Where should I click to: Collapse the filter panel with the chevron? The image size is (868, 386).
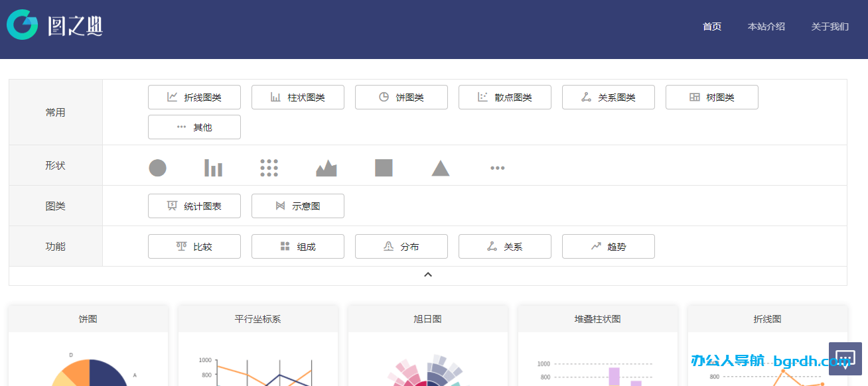coord(428,274)
